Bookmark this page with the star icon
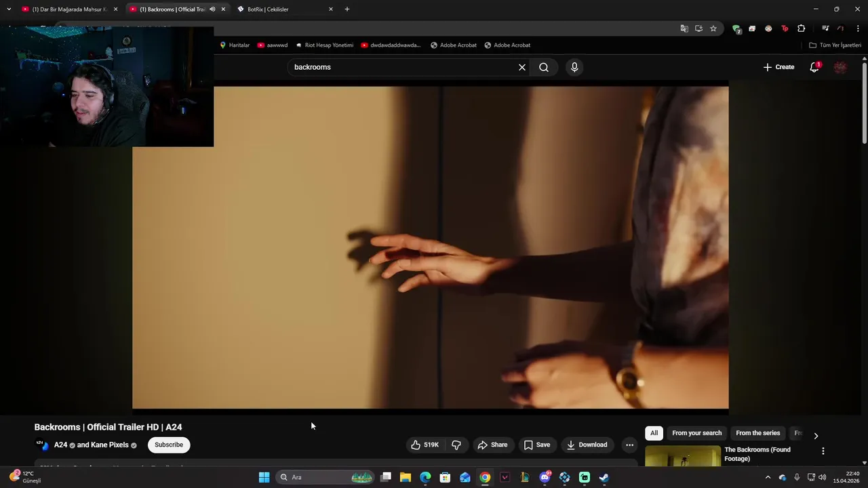Screen dimensions: 868x488 coord(713,28)
